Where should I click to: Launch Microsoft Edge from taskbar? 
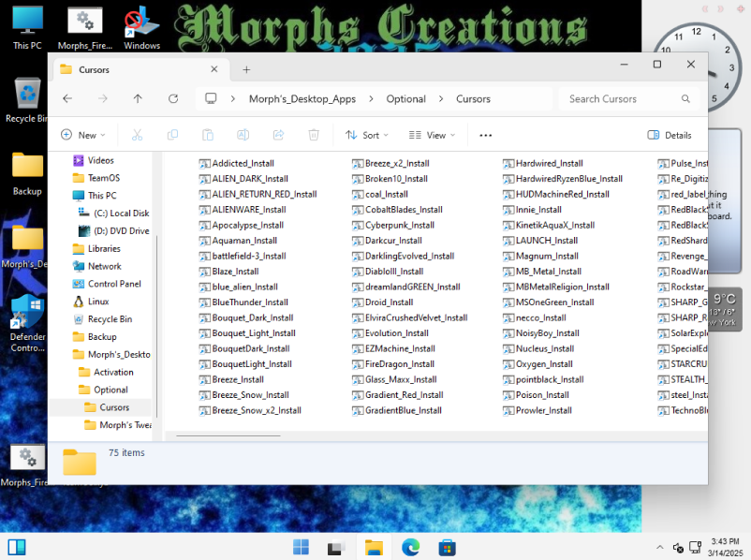(x=410, y=547)
